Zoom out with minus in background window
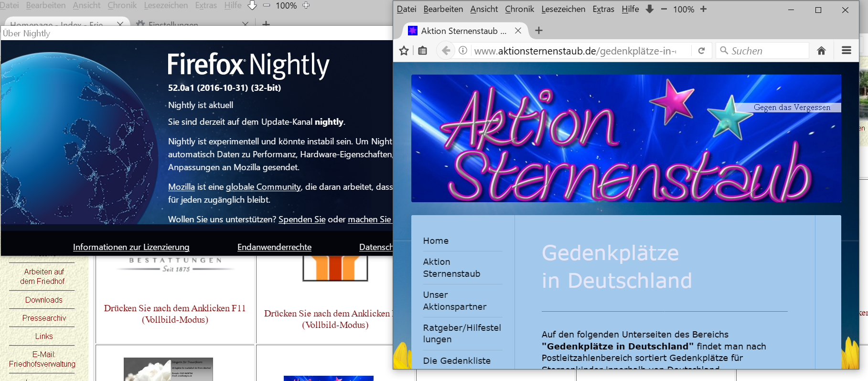 coord(267,5)
